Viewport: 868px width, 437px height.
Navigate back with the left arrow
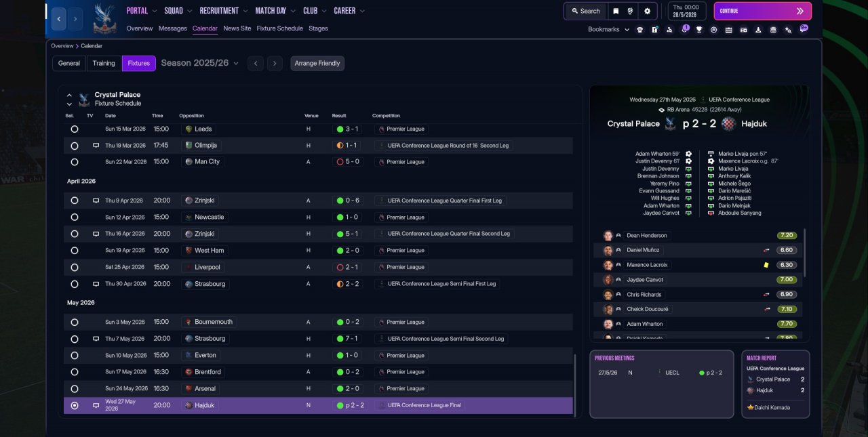[59, 19]
